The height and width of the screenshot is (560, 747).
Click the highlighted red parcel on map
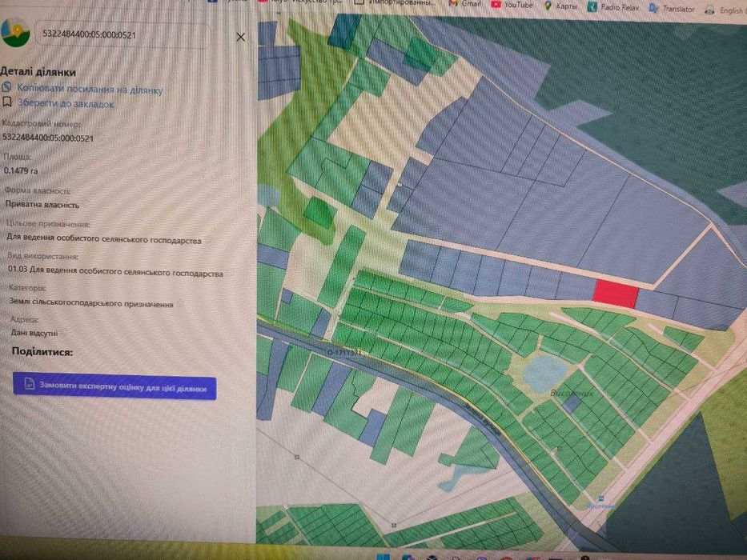615,294
